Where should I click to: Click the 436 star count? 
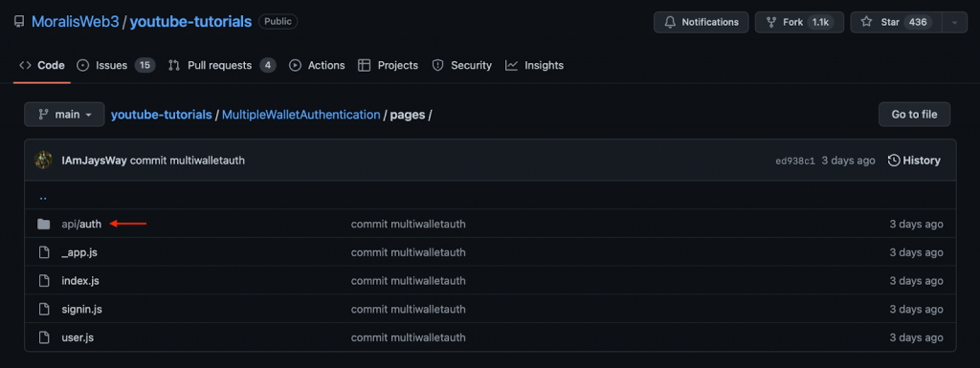click(918, 22)
